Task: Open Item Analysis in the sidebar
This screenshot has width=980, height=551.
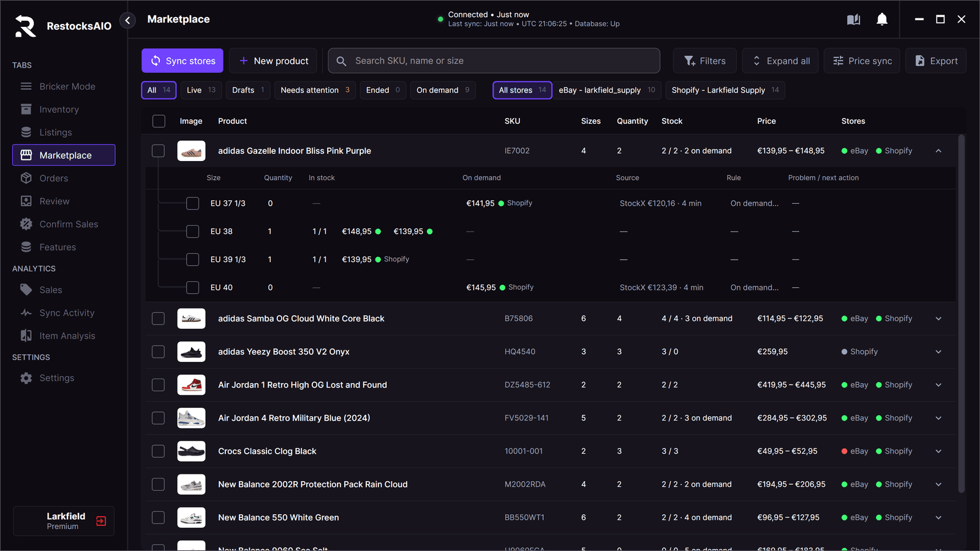Action: pyautogui.click(x=64, y=335)
